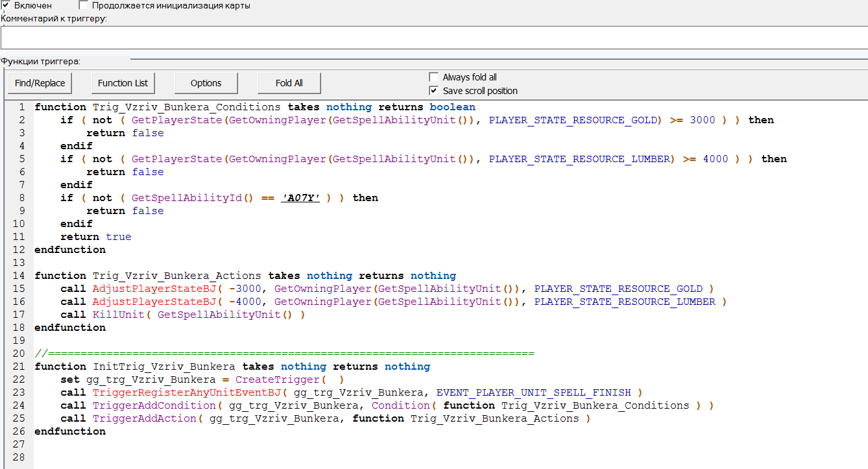Click the 'A07Y' ability ID on line 8
This screenshot has width=868, height=469.
click(x=300, y=198)
